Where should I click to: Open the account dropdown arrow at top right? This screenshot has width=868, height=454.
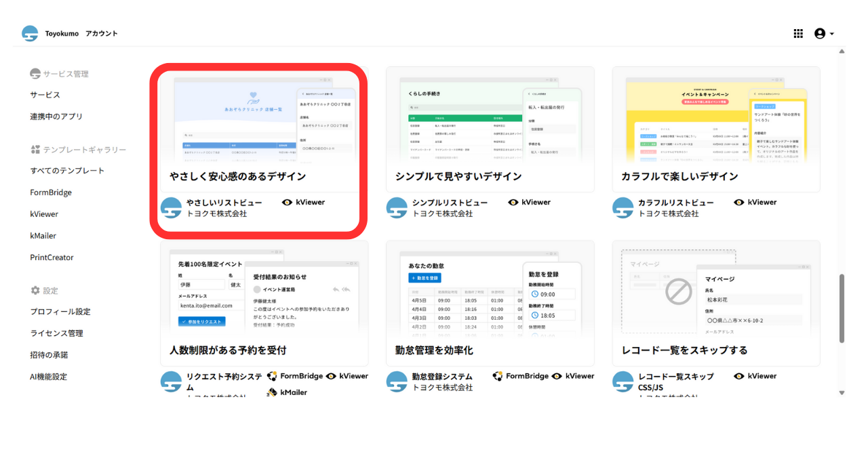point(833,33)
